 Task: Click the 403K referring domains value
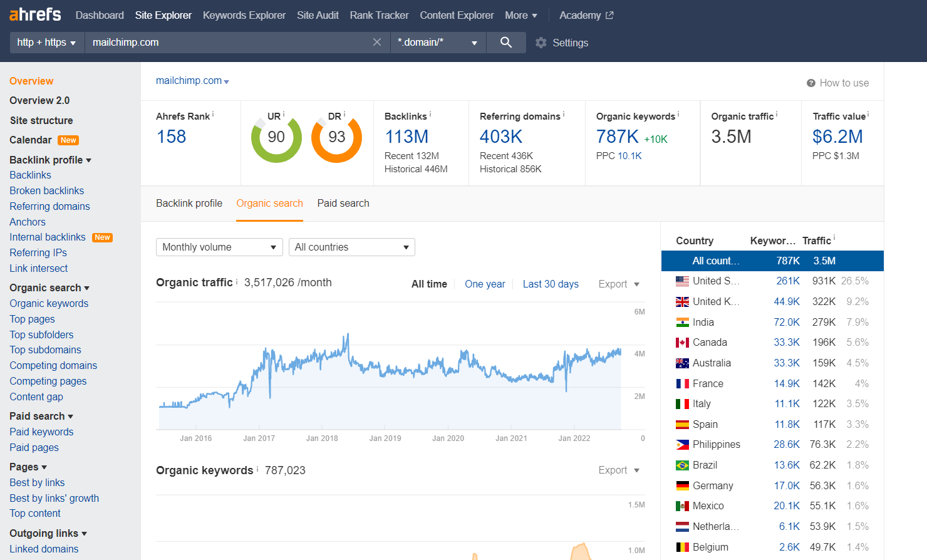coord(501,137)
